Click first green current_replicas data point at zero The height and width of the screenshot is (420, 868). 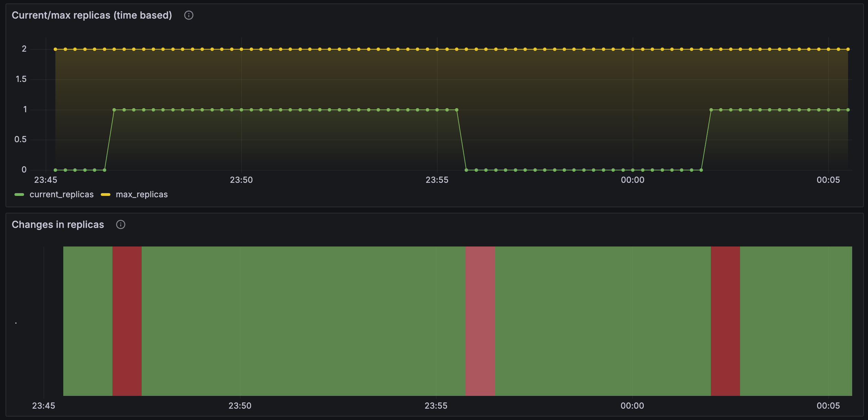[x=55, y=170]
